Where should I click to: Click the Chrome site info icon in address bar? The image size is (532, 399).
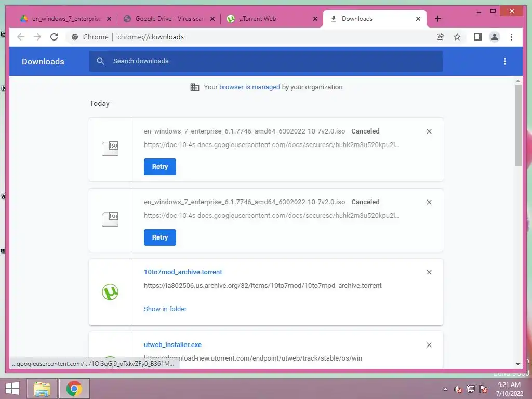pos(75,37)
